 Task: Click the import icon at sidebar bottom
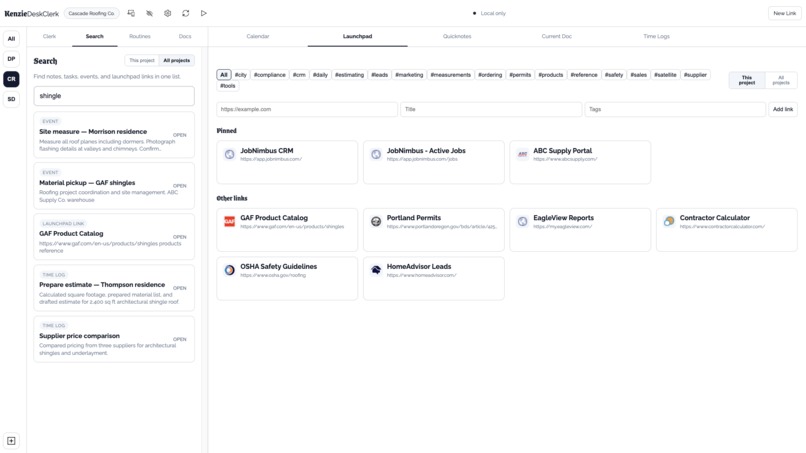click(x=11, y=441)
